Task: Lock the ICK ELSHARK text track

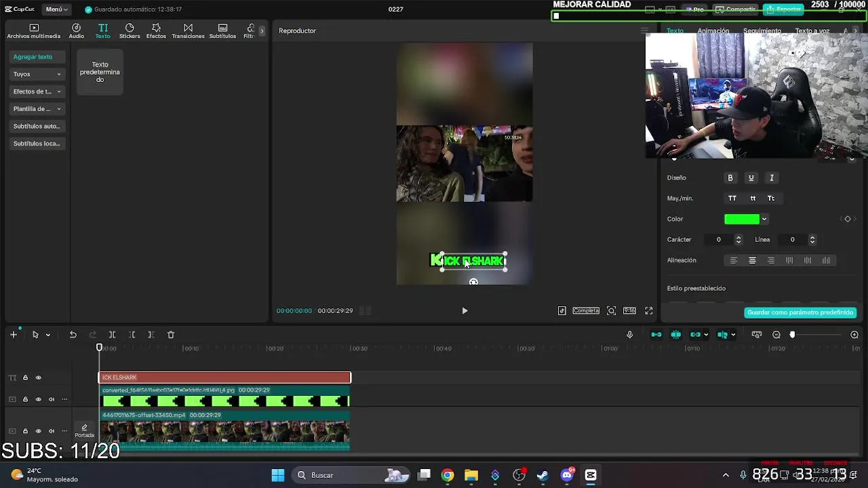Action: point(25,378)
